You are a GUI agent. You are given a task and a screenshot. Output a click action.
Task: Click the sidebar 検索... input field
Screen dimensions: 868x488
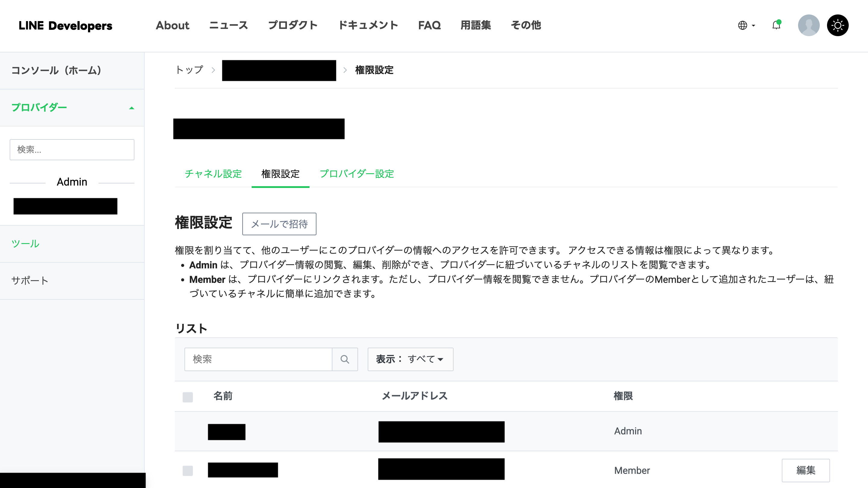point(72,149)
